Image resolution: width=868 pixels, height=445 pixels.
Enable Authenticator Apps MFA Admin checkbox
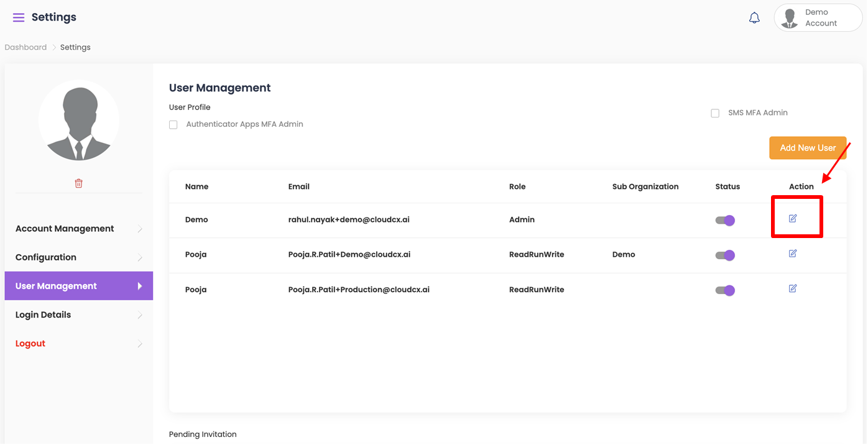pyautogui.click(x=173, y=125)
